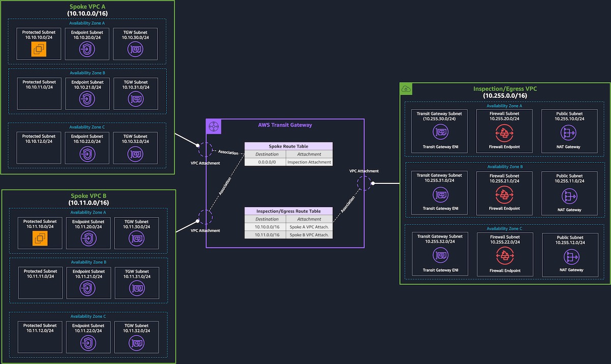Click the Spoke VPC B attachment circle
This screenshot has height=364, width=611.
(x=206, y=217)
